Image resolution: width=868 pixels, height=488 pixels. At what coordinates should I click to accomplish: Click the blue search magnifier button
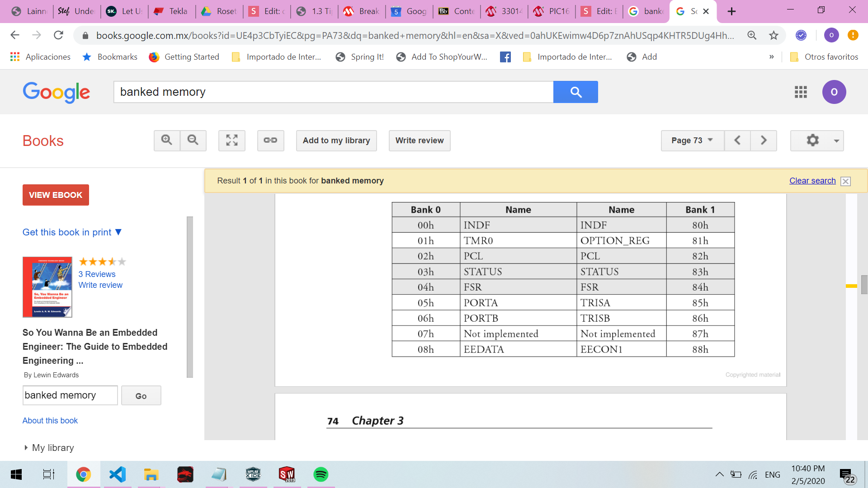point(576,92)
